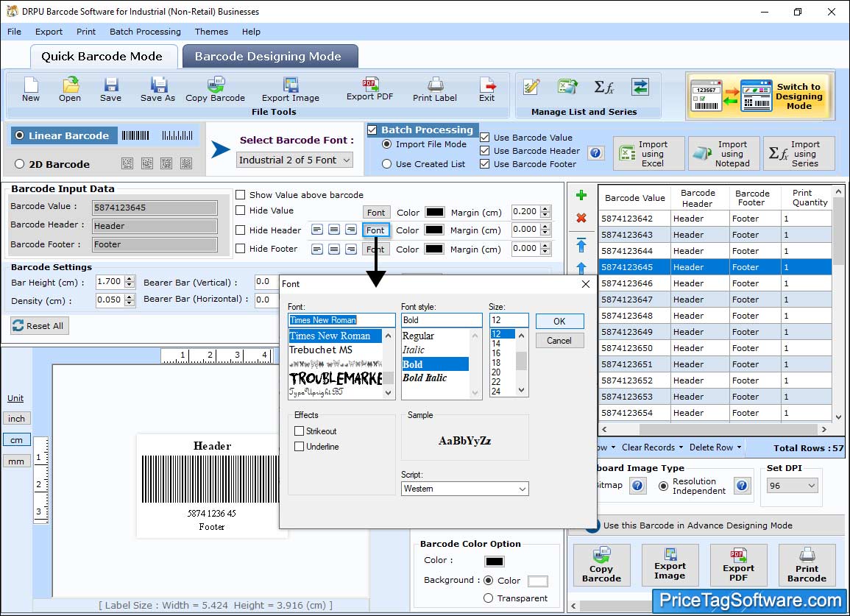Viewport: 850px width, 616px height.
Task: Decrease the Density value
Action: (x=129, y=303)
